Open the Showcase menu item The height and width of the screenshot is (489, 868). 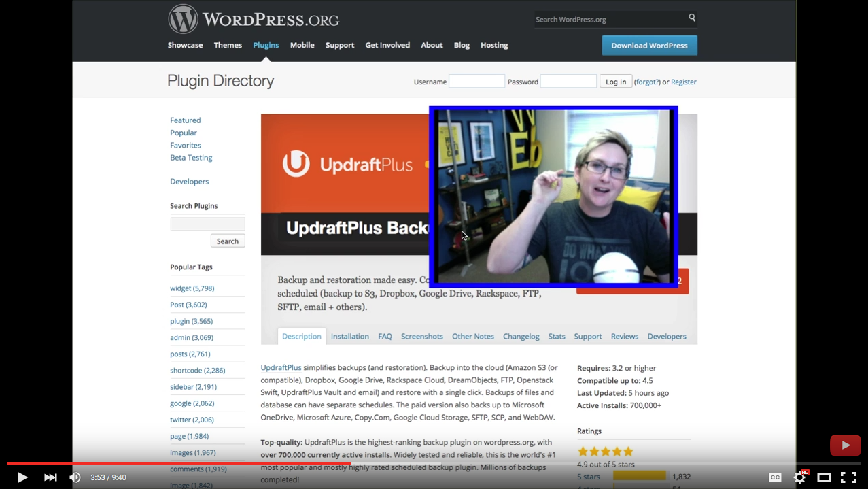(x=185, y=45)
